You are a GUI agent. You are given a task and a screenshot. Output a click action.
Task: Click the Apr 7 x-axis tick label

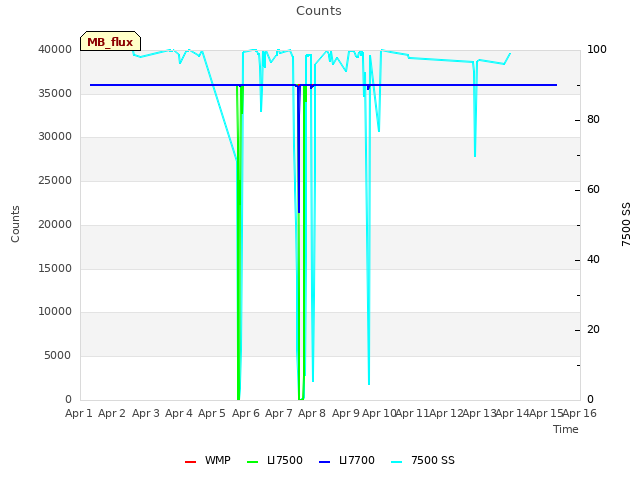[279, 413]
